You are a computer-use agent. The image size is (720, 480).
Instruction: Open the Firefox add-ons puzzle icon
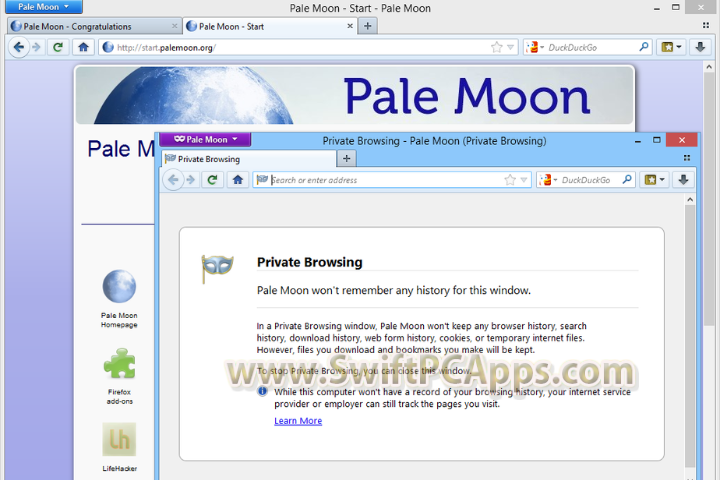(x=119, y=363)
